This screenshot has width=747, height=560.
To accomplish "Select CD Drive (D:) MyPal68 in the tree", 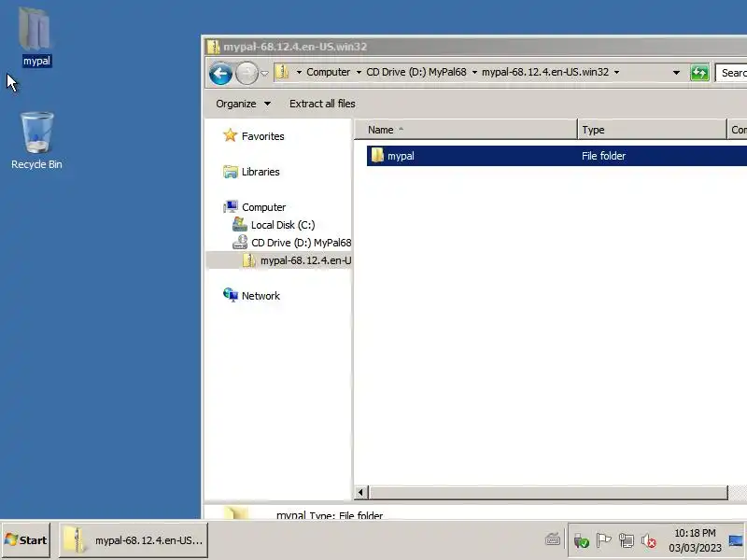I will click(x=301, y=243).
